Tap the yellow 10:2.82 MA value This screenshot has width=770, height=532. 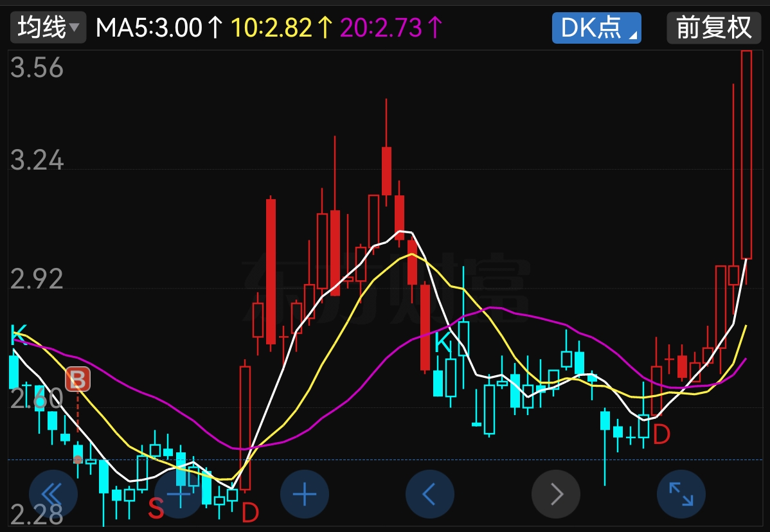pos(282,28)
